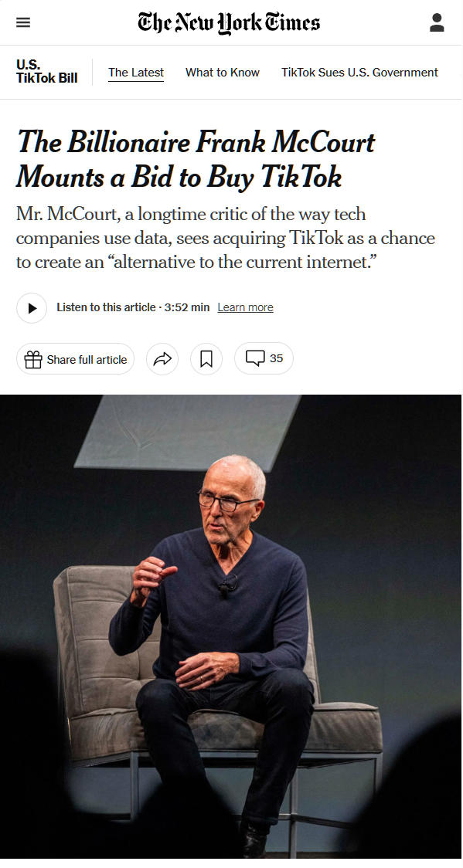Click the curved arrow share icon
Screen dimensions: 463x868
click(162, 359)
